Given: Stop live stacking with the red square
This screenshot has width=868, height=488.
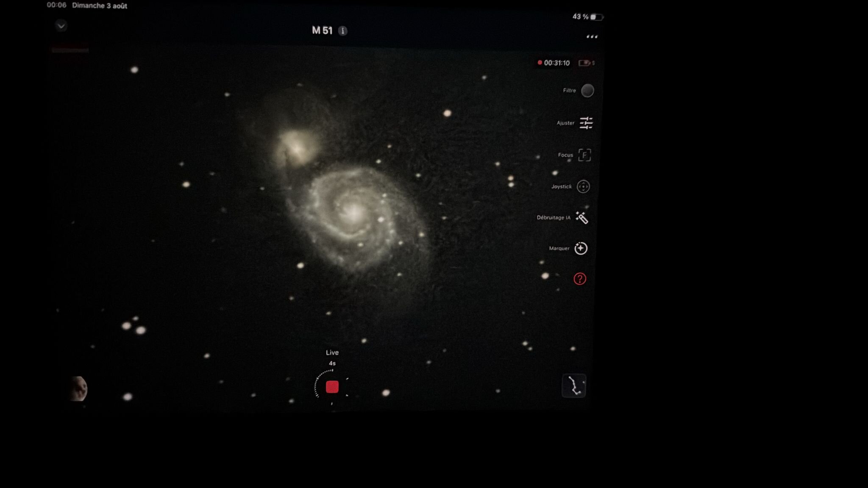Looking at the screenshot, I should (x=332, y=387).
